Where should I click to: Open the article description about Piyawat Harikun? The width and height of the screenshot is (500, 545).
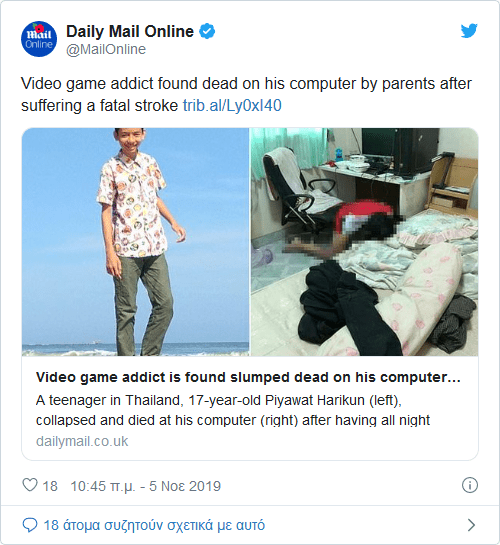click(233, 410)
